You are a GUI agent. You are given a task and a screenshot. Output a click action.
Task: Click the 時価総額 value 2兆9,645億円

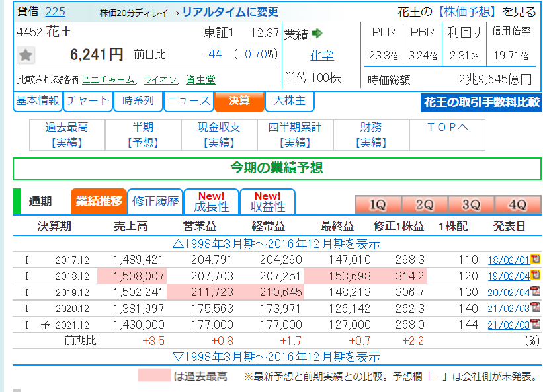[x=495, y=79]
